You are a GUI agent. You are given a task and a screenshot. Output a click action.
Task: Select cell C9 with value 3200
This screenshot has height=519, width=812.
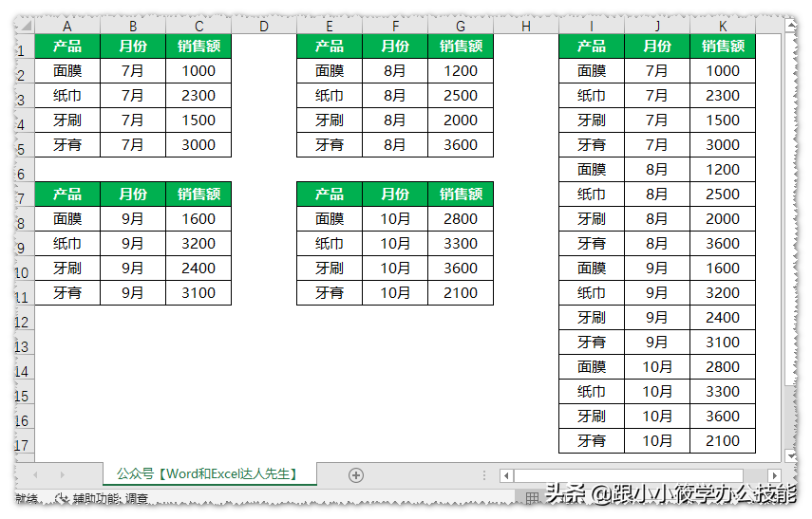(x=198, y=244)
